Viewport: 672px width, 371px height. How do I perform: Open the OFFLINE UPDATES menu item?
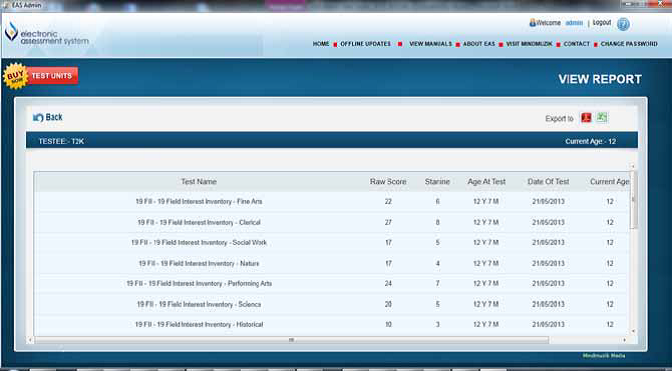366,44
